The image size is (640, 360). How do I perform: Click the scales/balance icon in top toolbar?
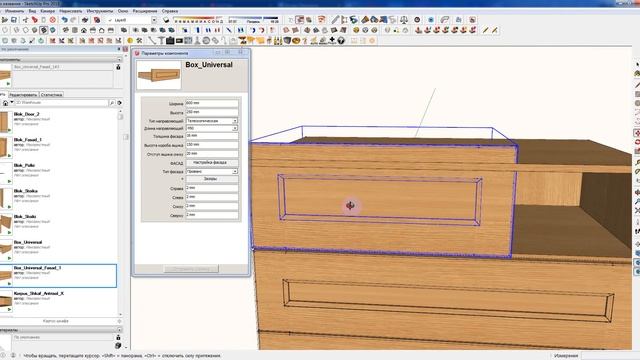[404, 20]
